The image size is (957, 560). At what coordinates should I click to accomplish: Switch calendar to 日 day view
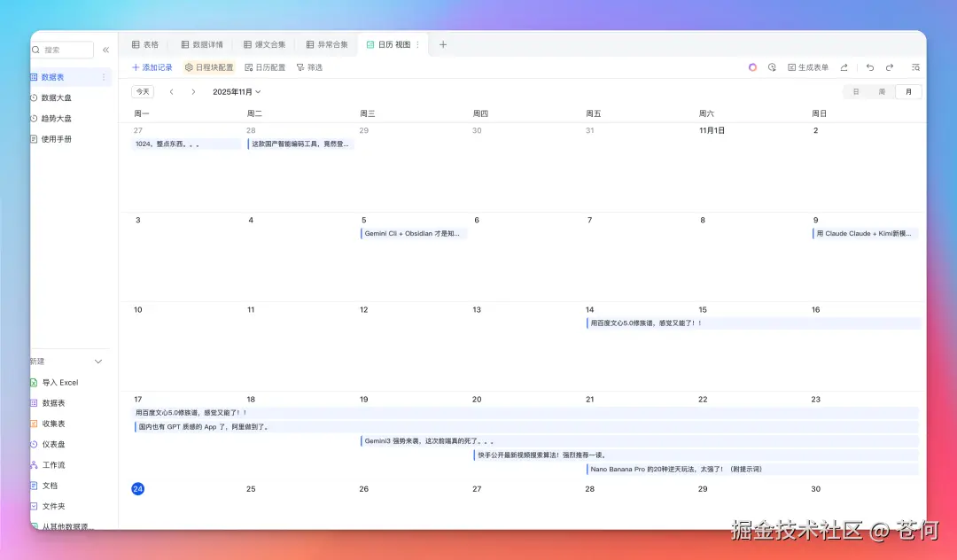tap(856, 91)
